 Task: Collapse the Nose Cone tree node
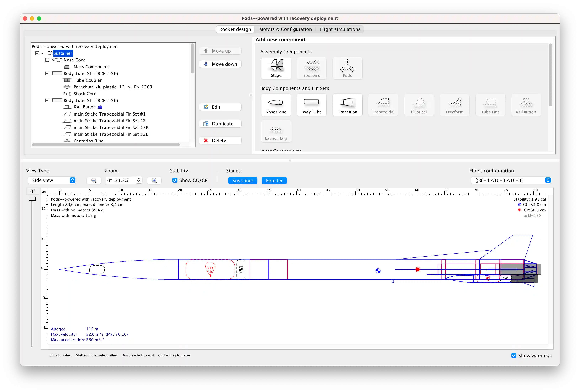[47, 60]
